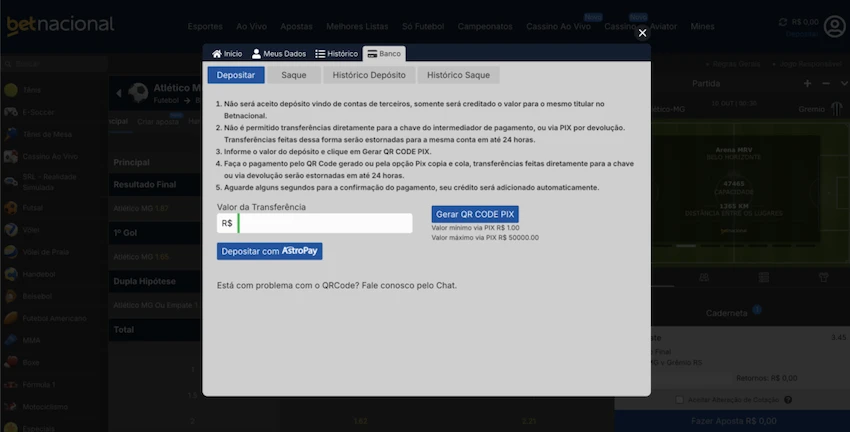Switch to the Saque tab

click(x=294, y=75)
